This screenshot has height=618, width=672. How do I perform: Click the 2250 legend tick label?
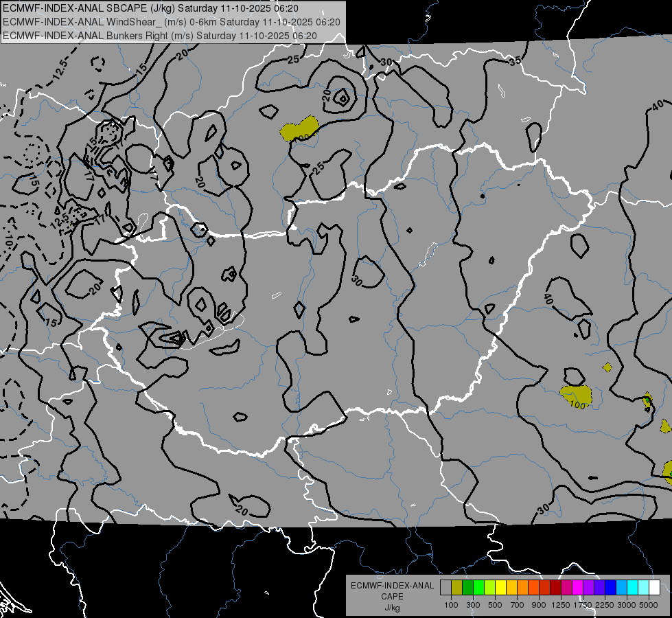(x=605, y=605)
